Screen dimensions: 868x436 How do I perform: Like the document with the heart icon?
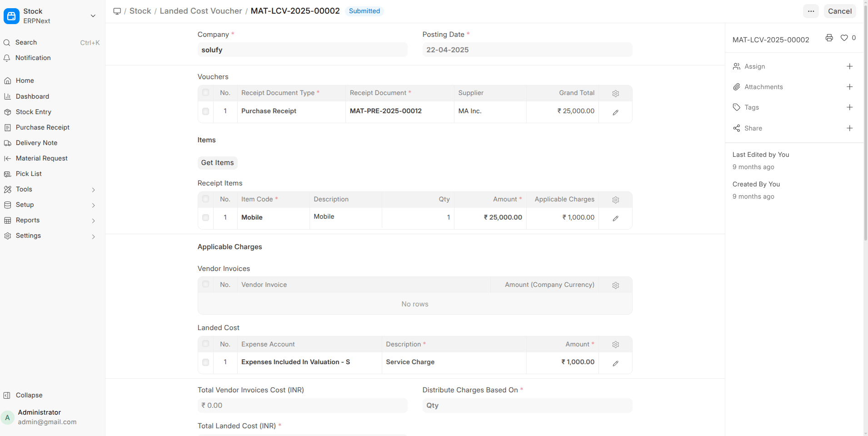click(844, 38)
